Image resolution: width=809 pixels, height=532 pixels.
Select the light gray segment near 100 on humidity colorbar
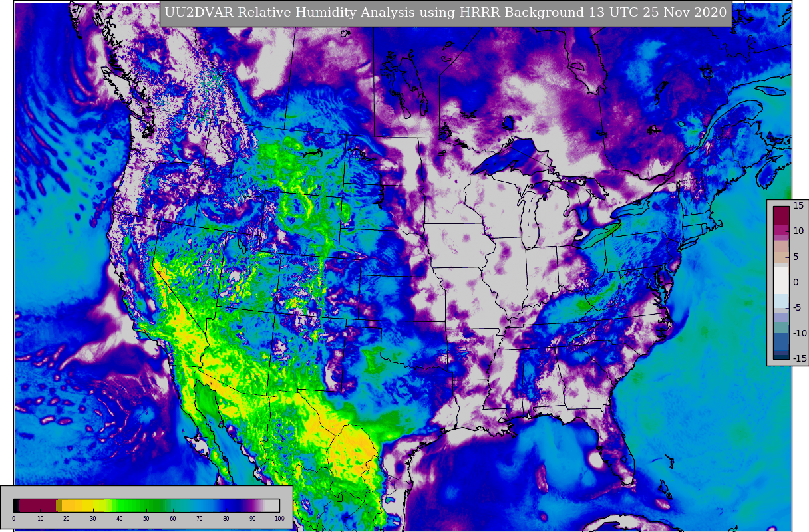click(x=272, y=505)
